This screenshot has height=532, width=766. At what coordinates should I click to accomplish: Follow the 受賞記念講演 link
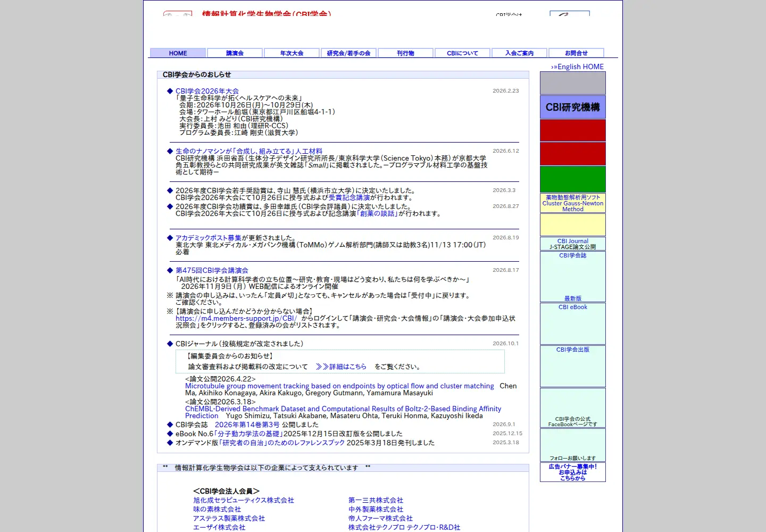click(x=349, y=197)
